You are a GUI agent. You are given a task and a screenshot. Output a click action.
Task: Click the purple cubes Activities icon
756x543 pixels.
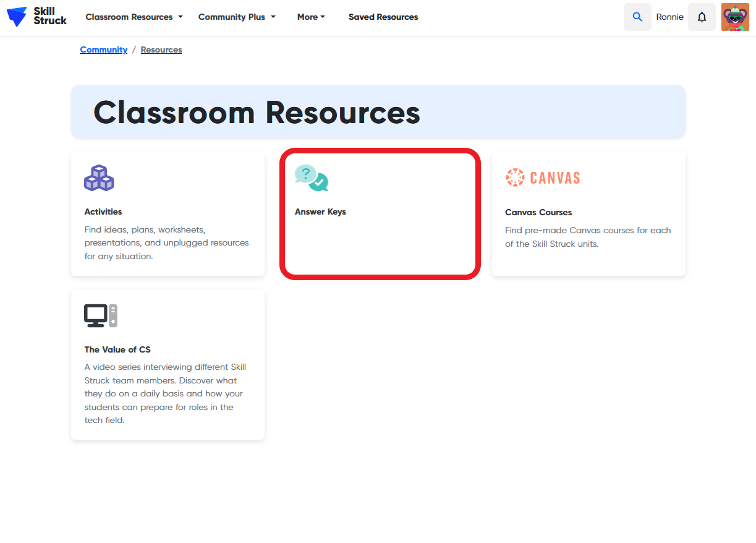[x=99, y=178]
